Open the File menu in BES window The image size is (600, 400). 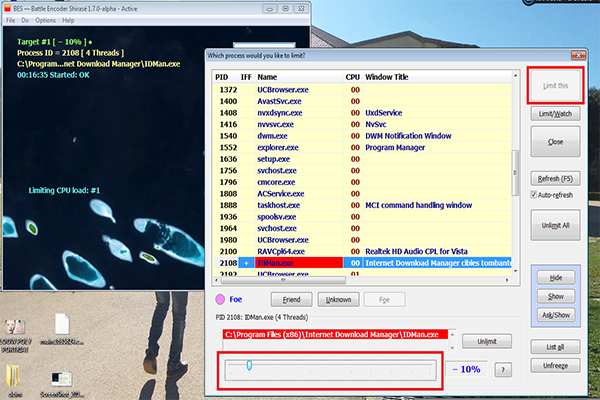[x=10, y=20]
